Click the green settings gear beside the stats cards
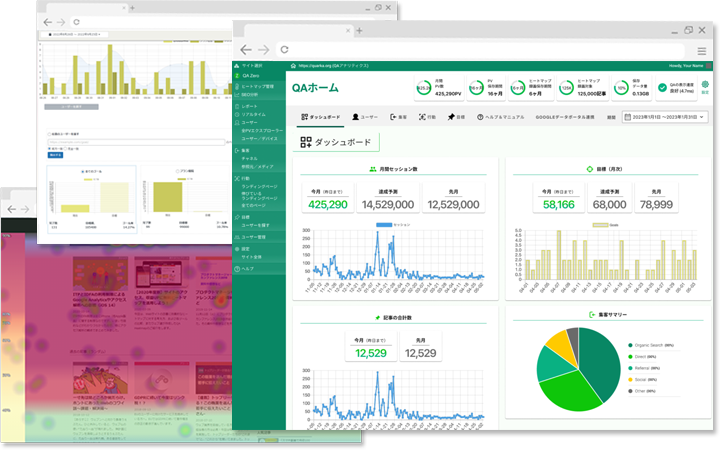 [705, 85]
